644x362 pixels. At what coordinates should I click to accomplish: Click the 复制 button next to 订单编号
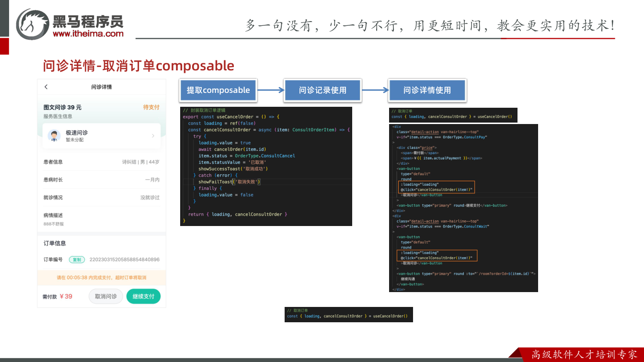[x=77, y=260]
